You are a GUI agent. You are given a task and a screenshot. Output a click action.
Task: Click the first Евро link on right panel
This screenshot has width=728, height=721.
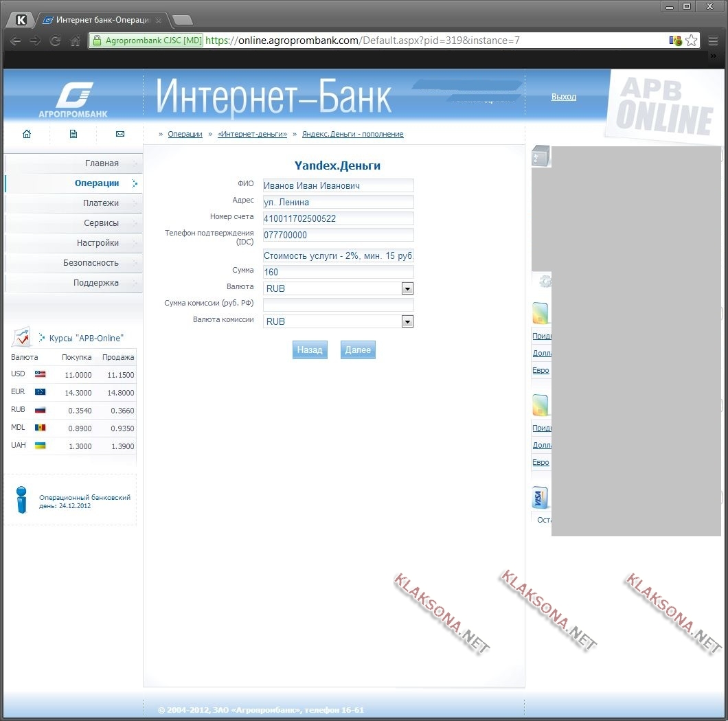tap(541, 371)
